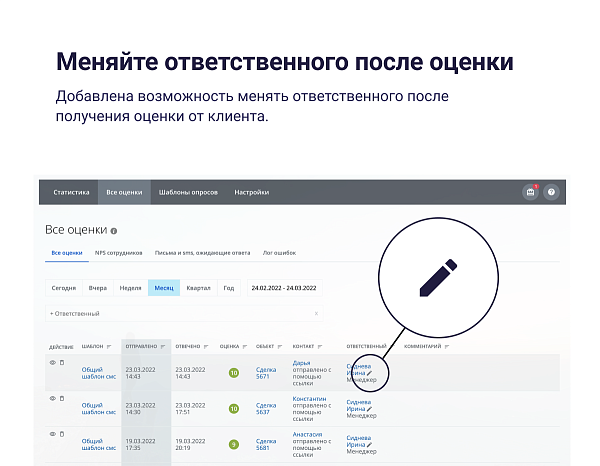Screen dimensions: 600x466
Task: Click the Ответственный column header
Action: (x=367, y=347)
